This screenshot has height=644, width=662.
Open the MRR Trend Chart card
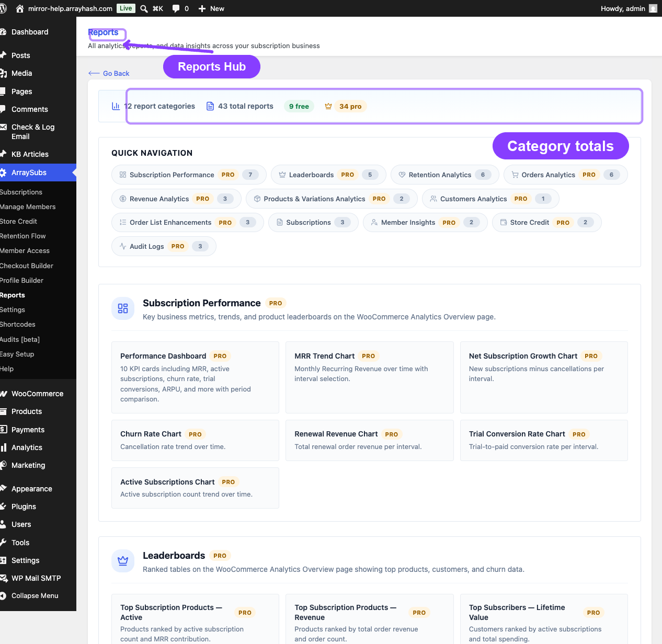[x=369, y=377]
